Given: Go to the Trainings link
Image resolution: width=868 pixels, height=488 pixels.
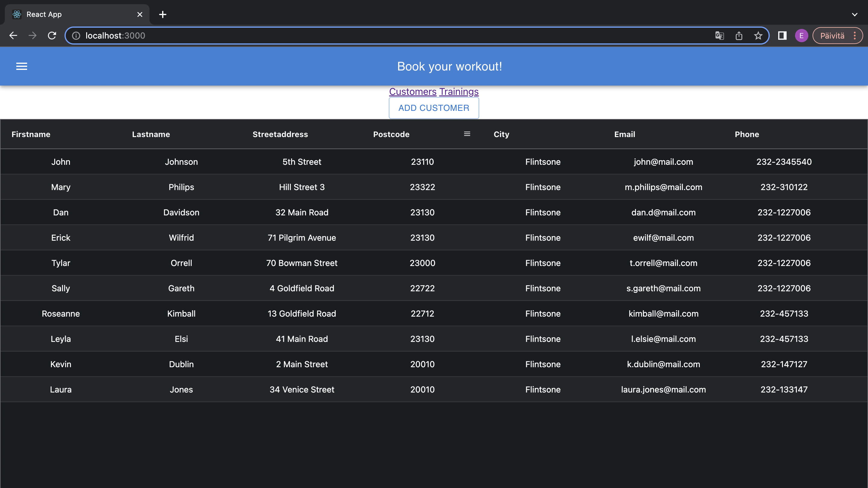Looking at the screenshot, I should tap(459, 92).
